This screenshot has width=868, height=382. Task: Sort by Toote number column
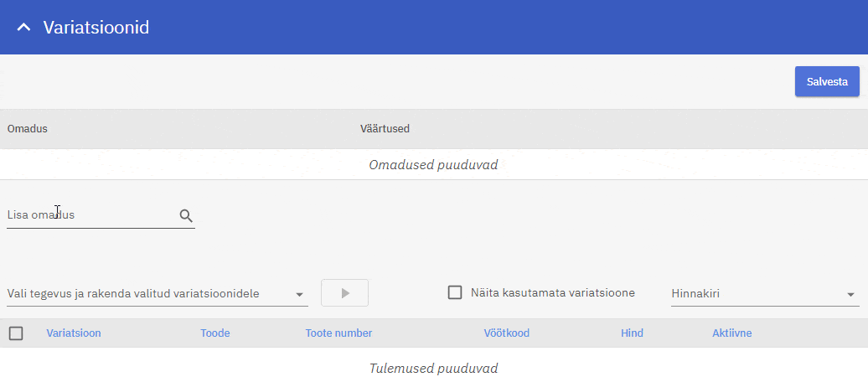pos(338,333)
